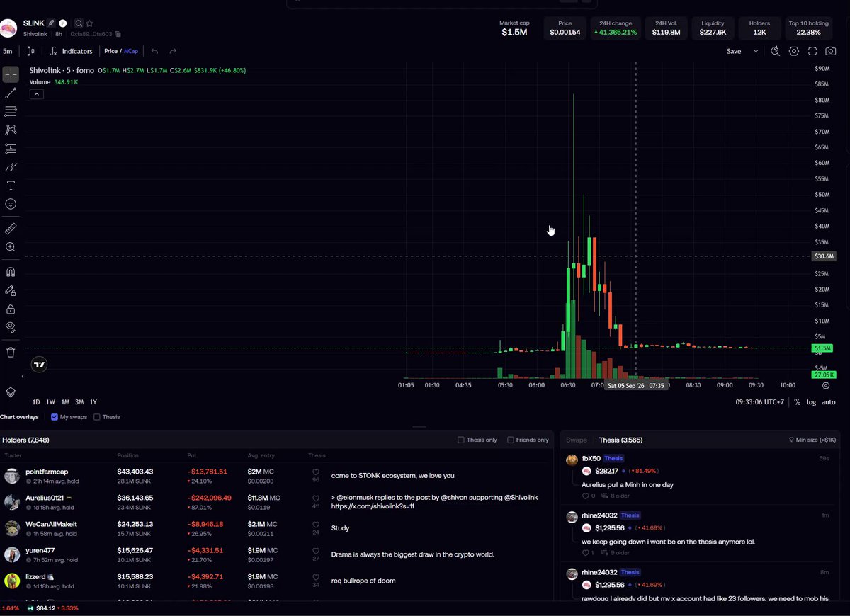This screenshot has height=616, width=850.
Task: Toggle lock on all drawing tools
Action: click(x=11, y=309)
